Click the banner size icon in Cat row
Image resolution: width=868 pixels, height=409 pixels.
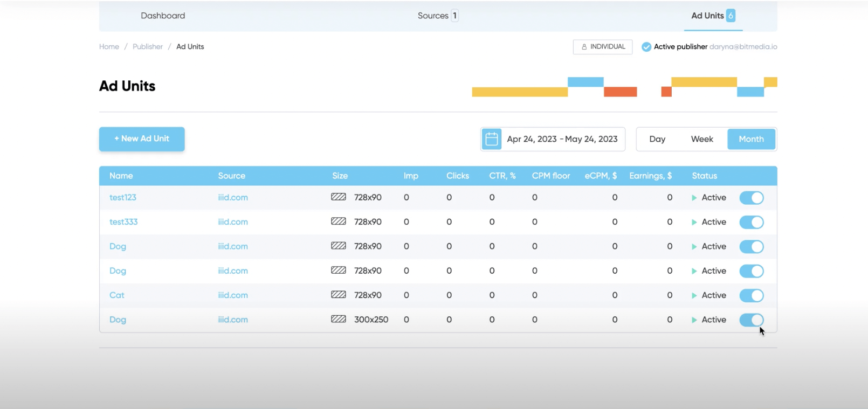tap(339, 295)
